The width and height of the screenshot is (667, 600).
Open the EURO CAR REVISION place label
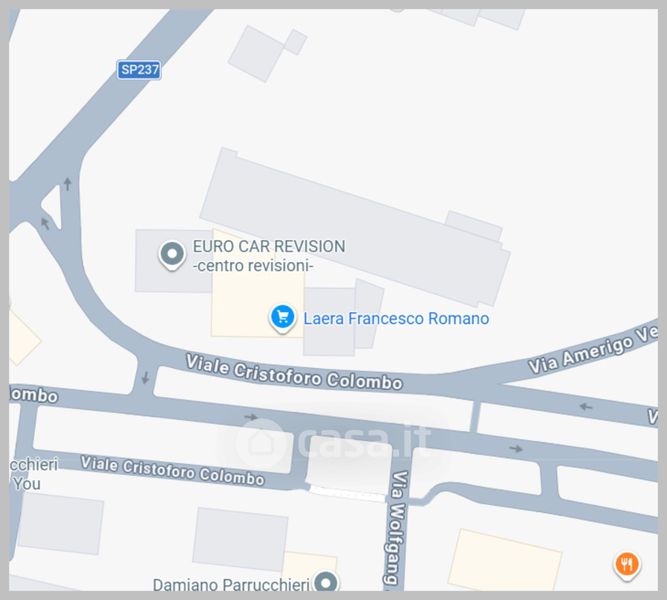click(269, 256)
